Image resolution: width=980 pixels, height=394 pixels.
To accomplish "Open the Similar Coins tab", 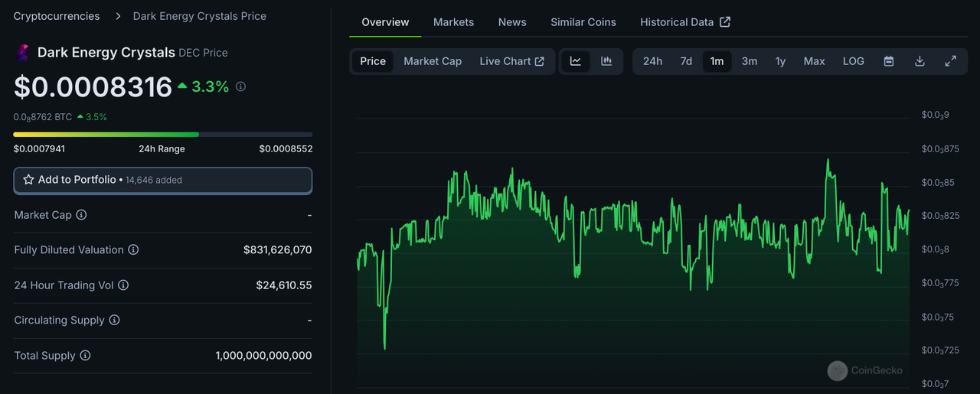I will [583, 22].
